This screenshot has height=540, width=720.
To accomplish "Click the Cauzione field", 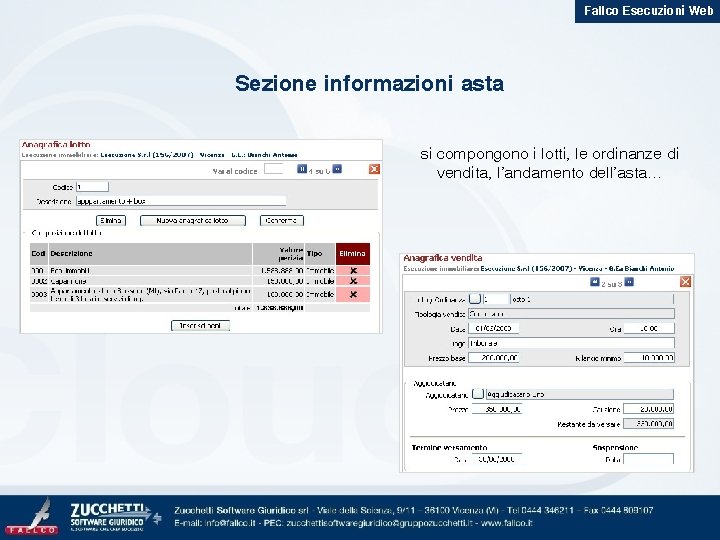I will coord(648,409).
